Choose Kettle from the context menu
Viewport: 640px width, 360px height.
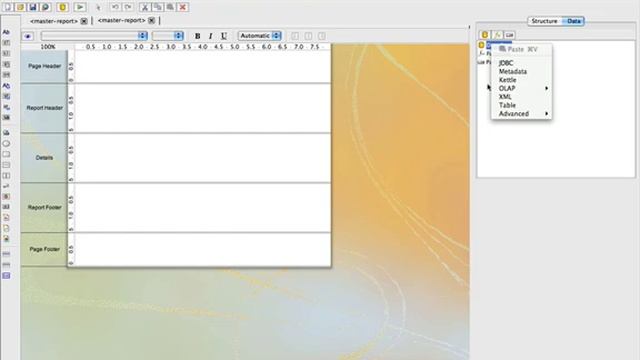[x=521, y=80]
